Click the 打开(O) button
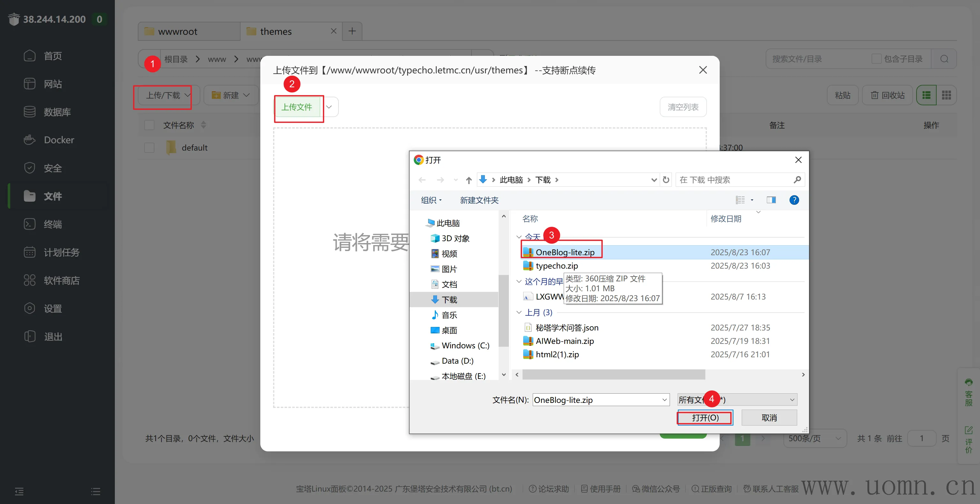The width and height of the screenshot is (980, 504). [705, 418]
